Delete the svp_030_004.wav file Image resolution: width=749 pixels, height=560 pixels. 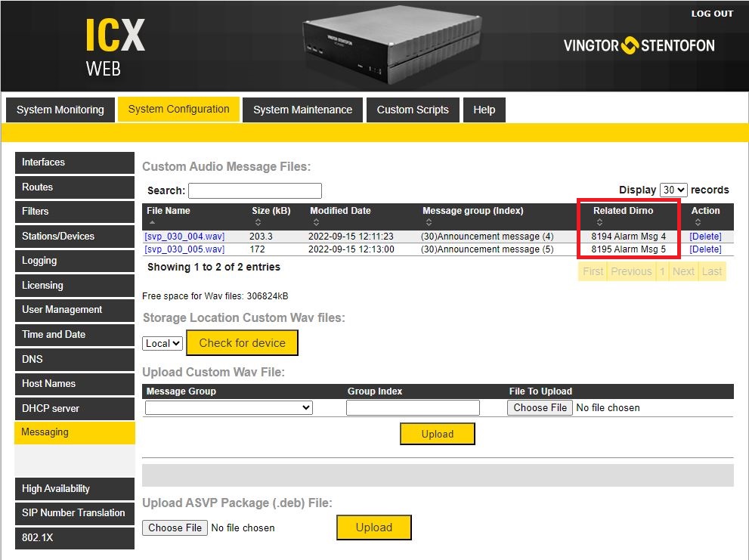coord(705,237)
